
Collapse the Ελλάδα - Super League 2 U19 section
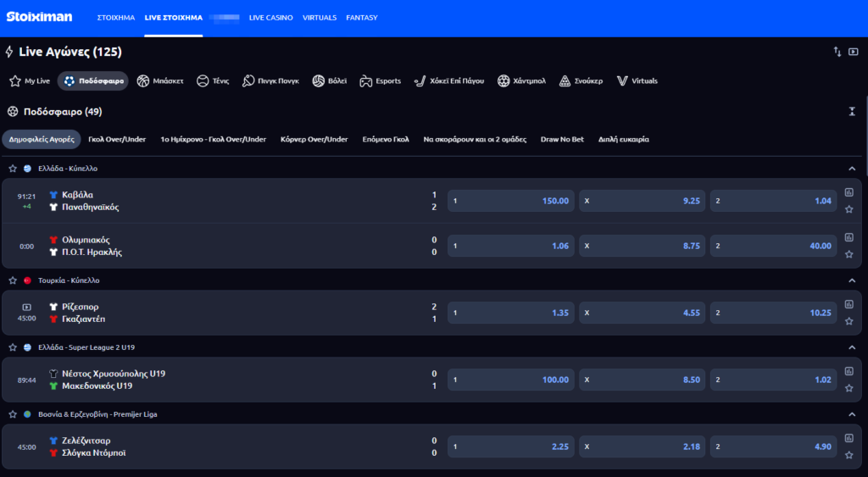[x=852, y=347]
